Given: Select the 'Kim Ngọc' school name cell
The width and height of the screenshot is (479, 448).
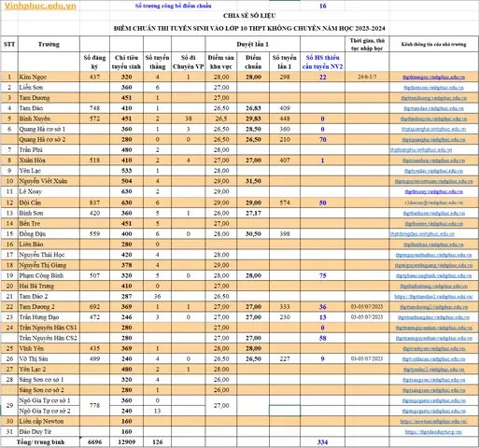Looking at the screenshot, I should pos(49,77).
